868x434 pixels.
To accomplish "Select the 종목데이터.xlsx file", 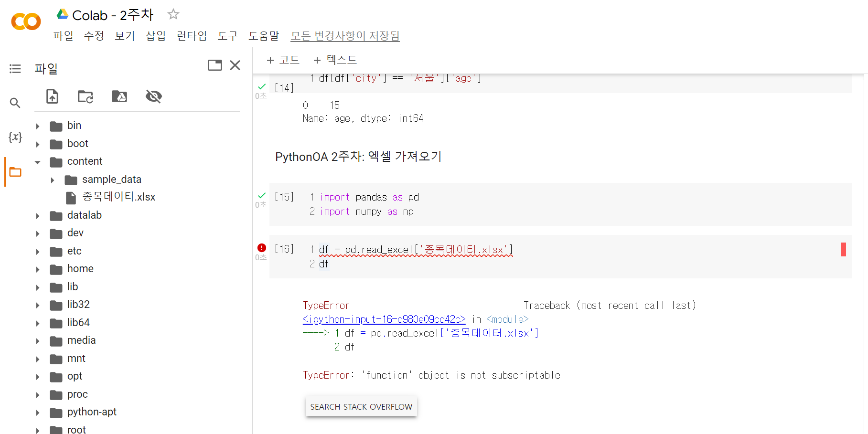I will [x=118, y=197].
